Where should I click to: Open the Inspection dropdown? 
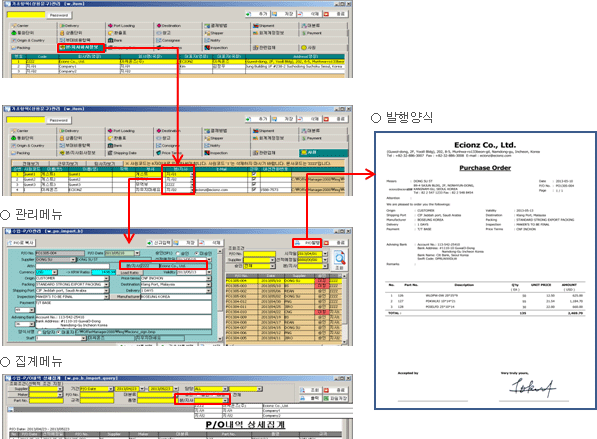106,297
